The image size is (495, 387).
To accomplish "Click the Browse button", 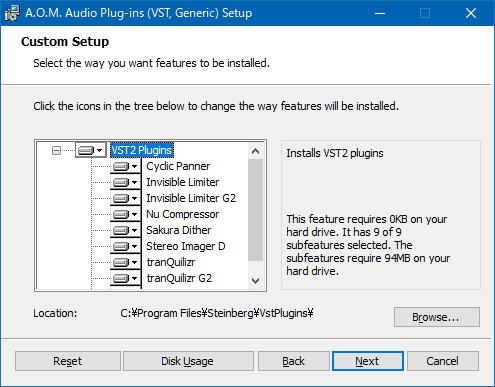I will [x=437, y=317].
